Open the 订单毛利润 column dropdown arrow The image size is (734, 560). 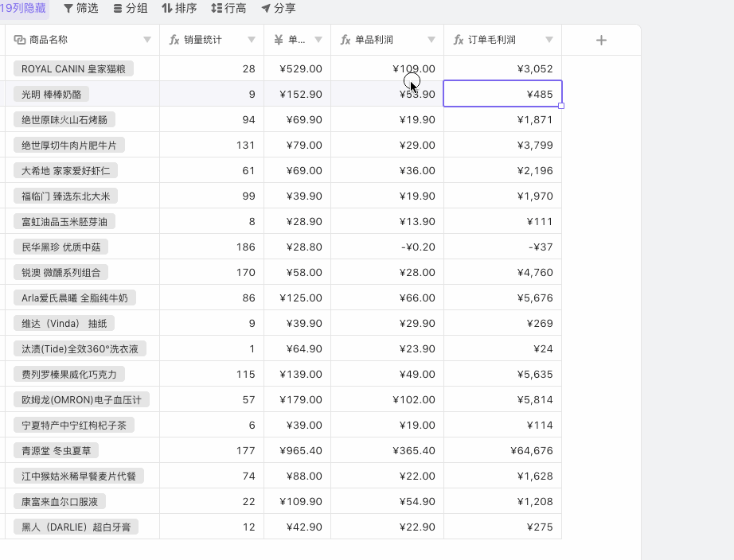pos(549,40)
